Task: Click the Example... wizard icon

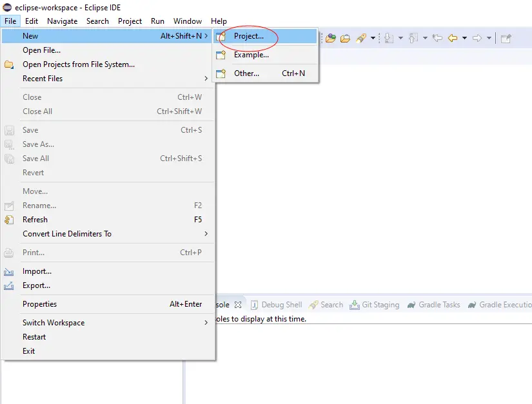Action: click(x=221, y=55)
